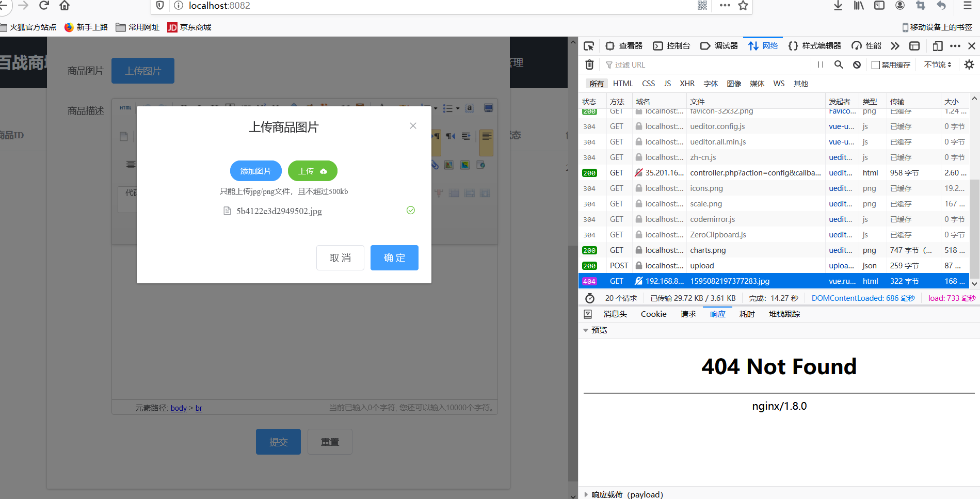Screen dimensions: 980x499
Task: Expand the 响应载荷 (payload) section
Action: tap(586, 494)
